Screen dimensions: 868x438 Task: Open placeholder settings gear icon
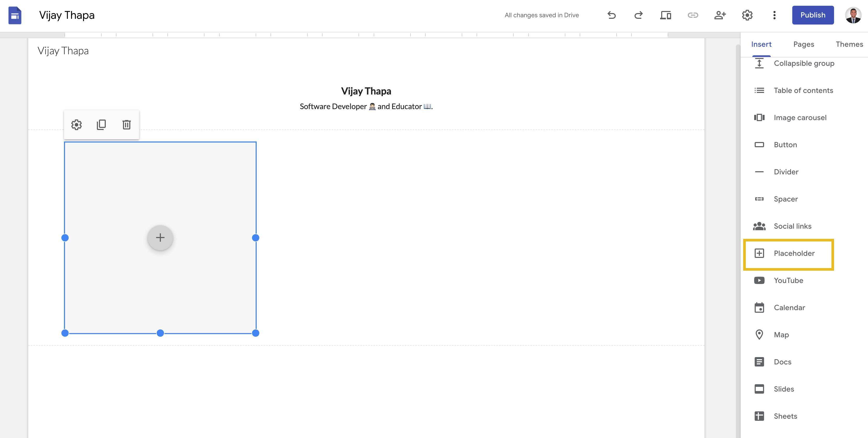point(77,125)
